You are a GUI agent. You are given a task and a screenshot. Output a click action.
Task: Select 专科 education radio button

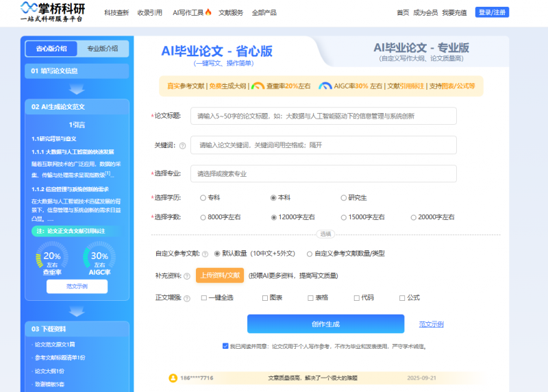[203, 198]
